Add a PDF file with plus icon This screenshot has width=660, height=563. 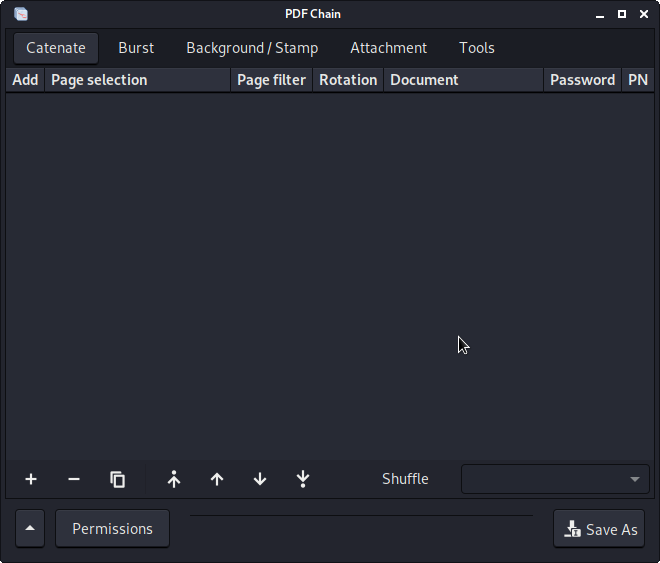click(31, 479)
